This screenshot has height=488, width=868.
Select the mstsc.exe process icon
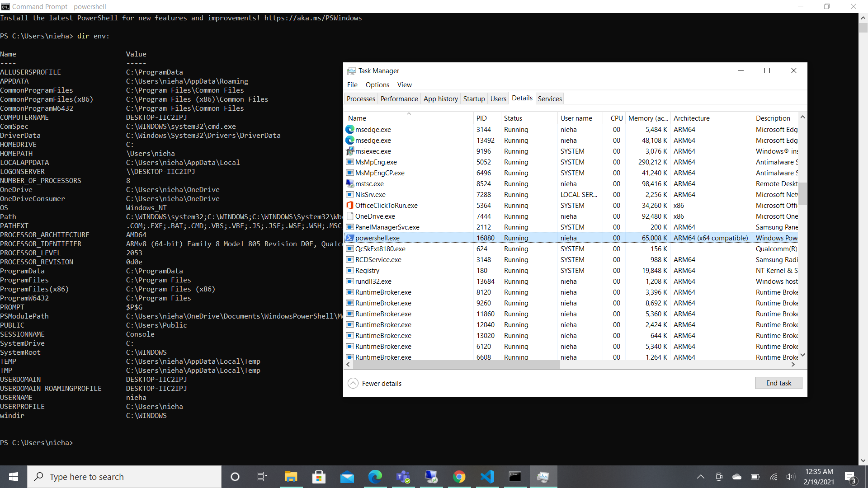coord(349,184)
